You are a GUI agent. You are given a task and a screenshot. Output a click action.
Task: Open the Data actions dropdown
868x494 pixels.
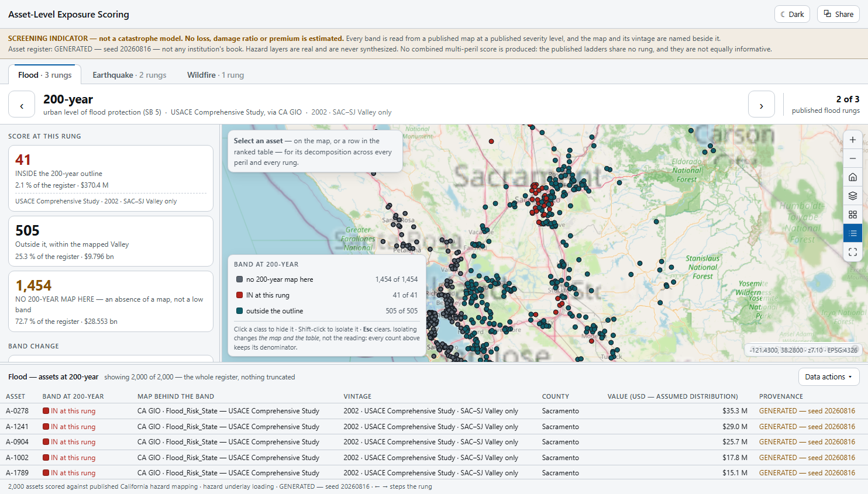[x=828, y=376]
